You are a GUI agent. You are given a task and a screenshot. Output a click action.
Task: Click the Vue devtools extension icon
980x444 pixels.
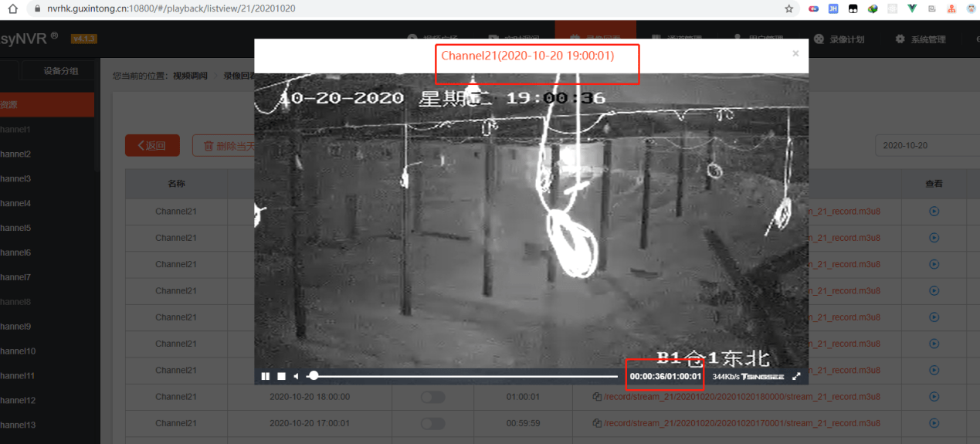tap(912, 8)
